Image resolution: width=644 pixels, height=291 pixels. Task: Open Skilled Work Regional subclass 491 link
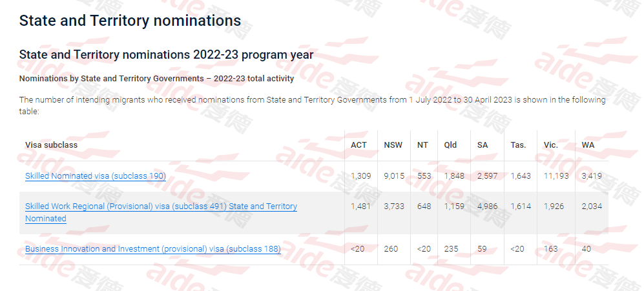[x=161, y=213]
